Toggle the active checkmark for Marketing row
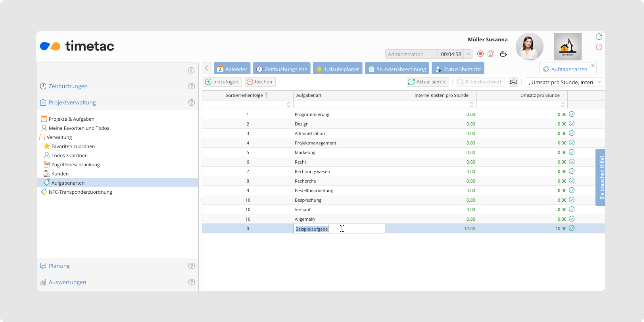644x322 pixels. tap(572, 152)
